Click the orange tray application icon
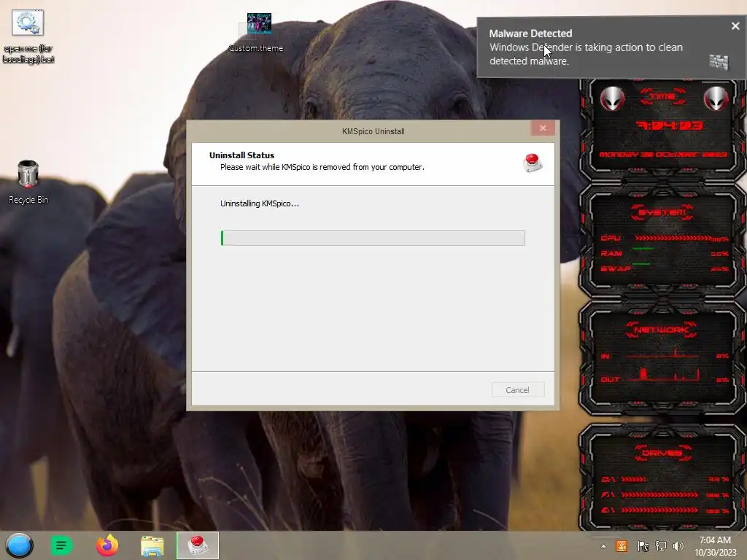 point(622,545)
